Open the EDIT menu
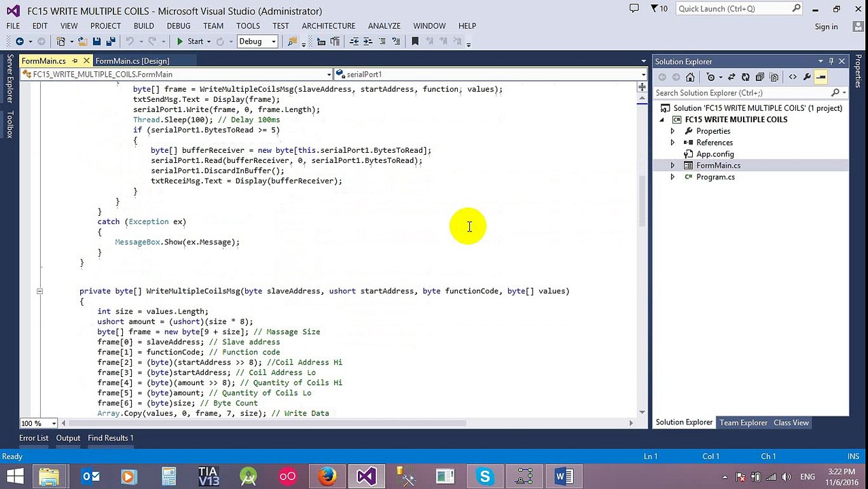The image size is (868, 489). point(40,26)
